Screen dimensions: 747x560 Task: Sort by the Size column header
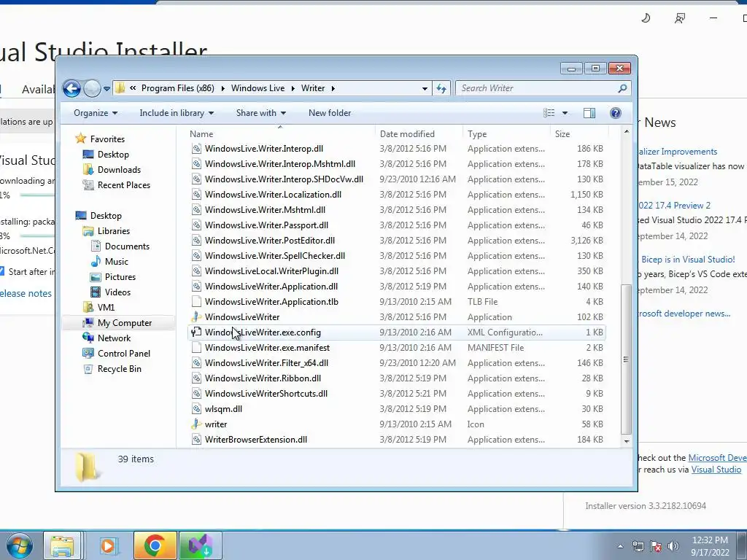pyautogui.click(x=578, y=134)
